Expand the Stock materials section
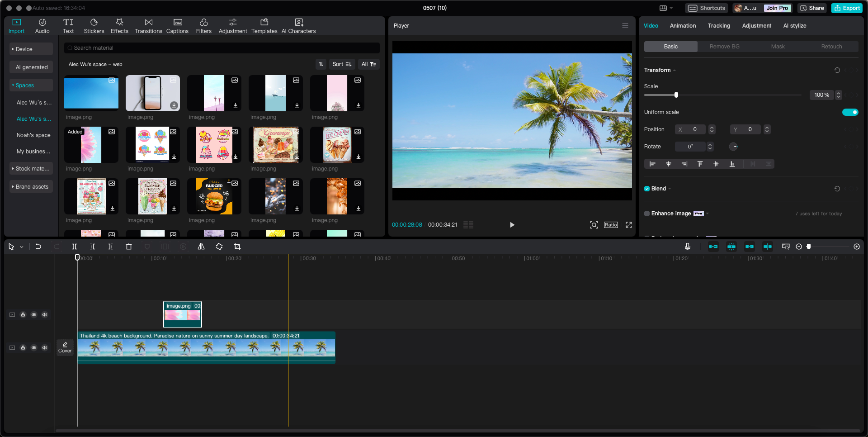Image resolution: width=868 pixels, height=437 pixels. tap(31, 169)
